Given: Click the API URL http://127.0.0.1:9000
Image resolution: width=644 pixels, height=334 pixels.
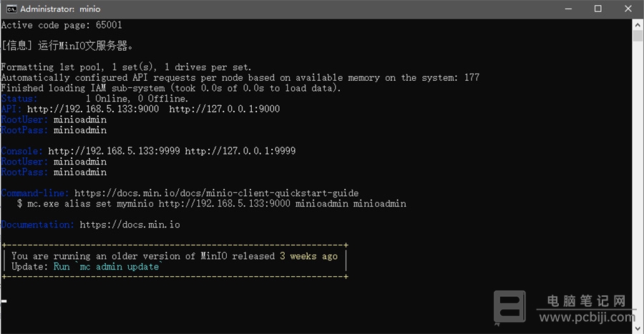Looking at the screenshot, I should (224, 109).
